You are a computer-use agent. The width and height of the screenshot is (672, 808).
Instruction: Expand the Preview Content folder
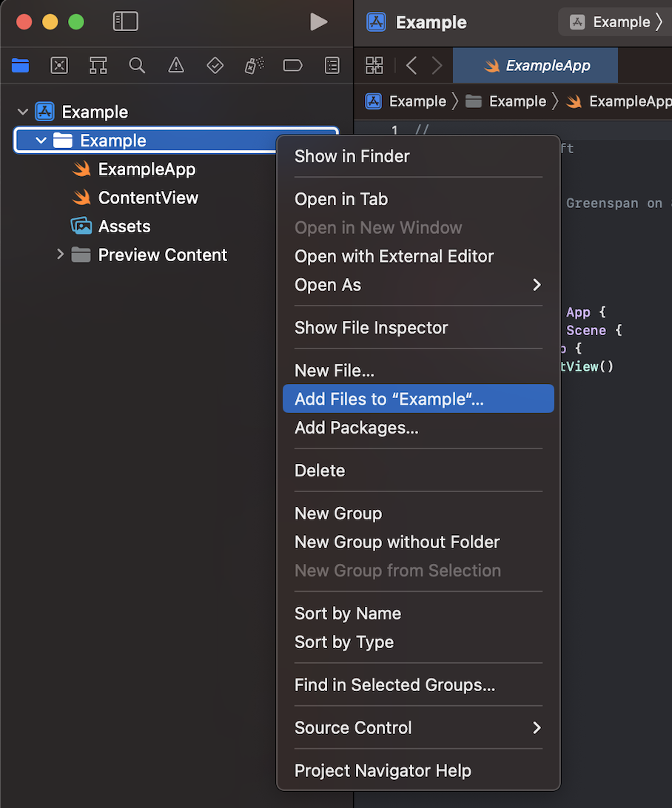coord(60,254)
